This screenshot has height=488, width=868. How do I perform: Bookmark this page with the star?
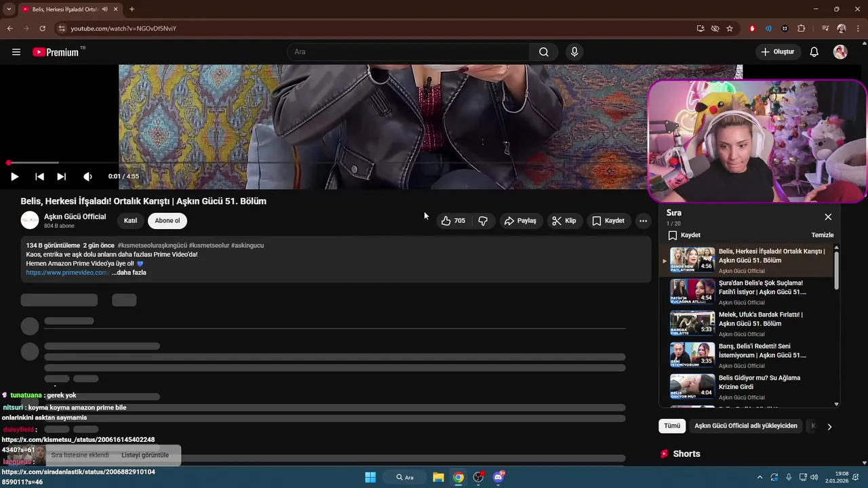pos(730,28)
